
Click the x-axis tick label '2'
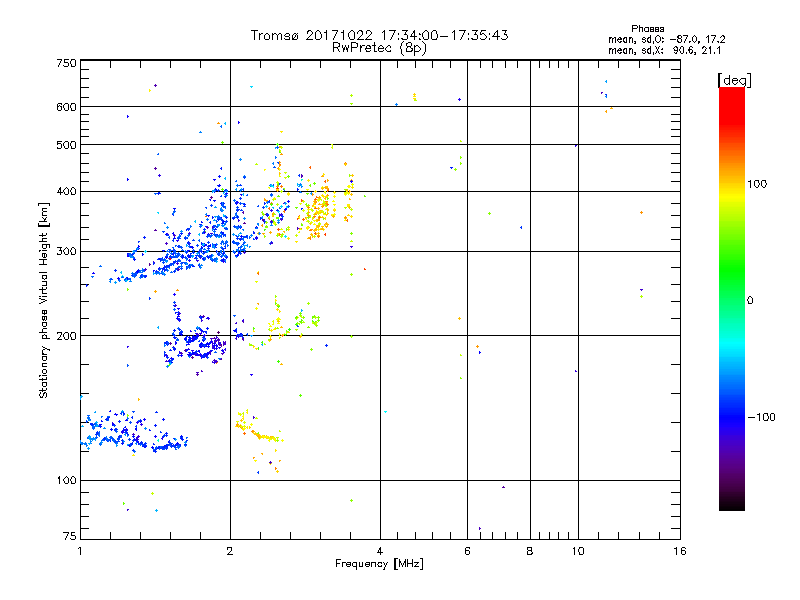230,551
